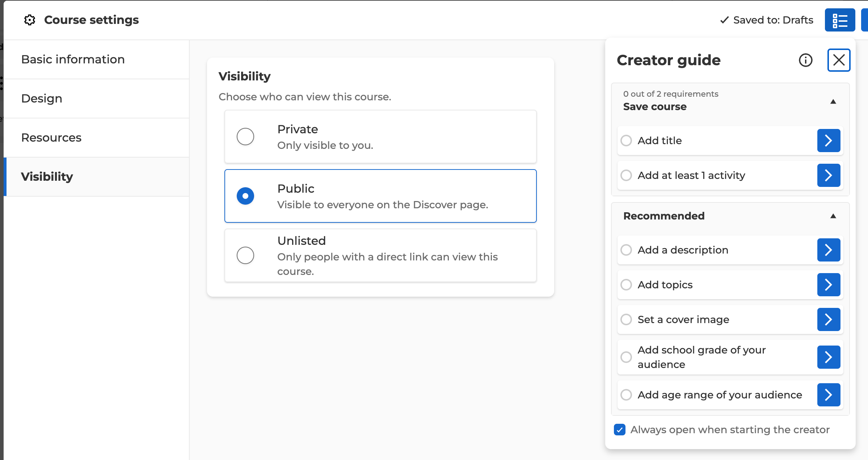Viewport: 868px width, 460px height.
Task: Select the Unlisted visibility option
Action: 245,255
